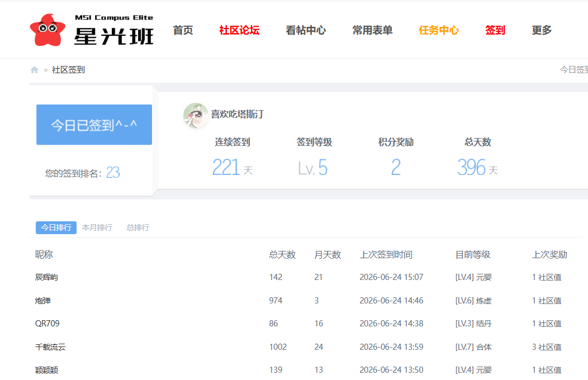Click the red 签到 navigation link
The image size is (588, 380).
point(495,30)
